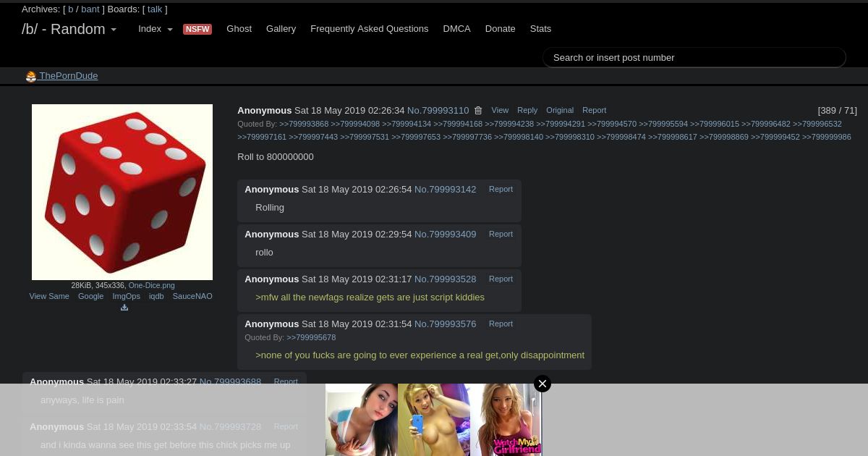Viewport: 868px width, 456px height.
Task: Click the ThePornDude favicon icon
Action: (x=31, y=77)
